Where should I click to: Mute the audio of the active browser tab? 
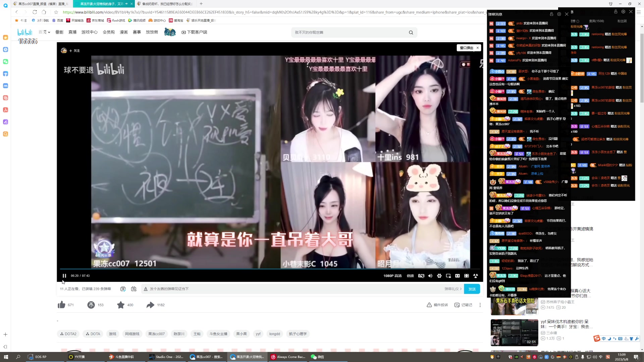point(126,4)
